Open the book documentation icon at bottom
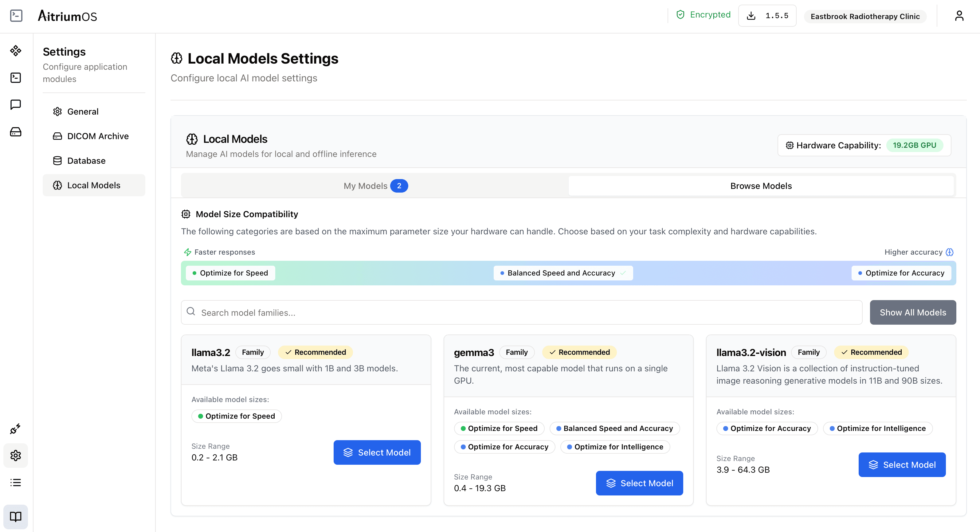This screenshot has width=980, height=532. 16,516
